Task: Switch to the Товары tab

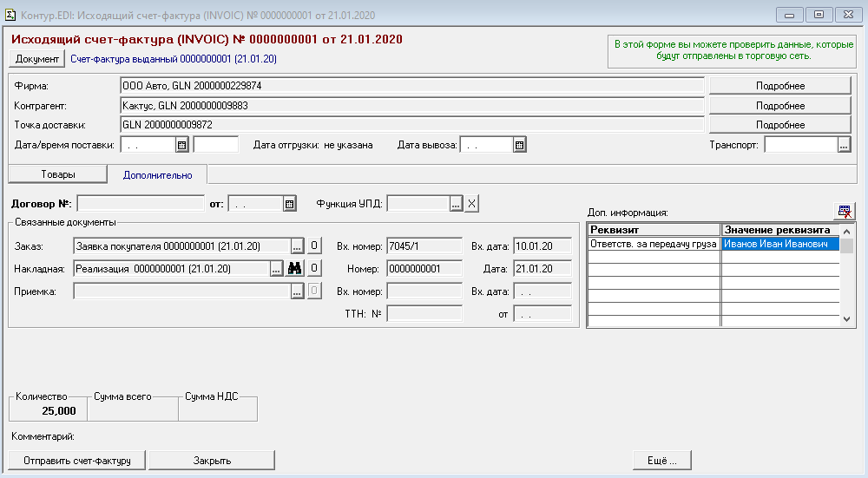Action: point(58,174)
